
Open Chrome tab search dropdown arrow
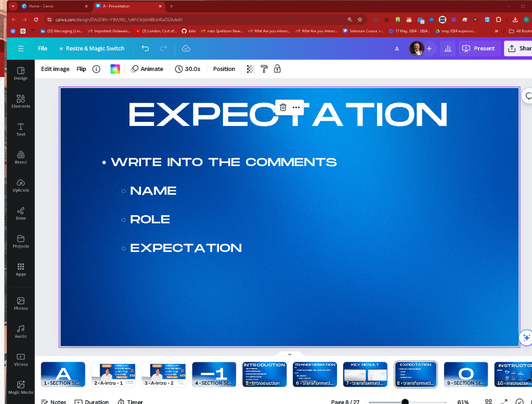coord(13,6)
